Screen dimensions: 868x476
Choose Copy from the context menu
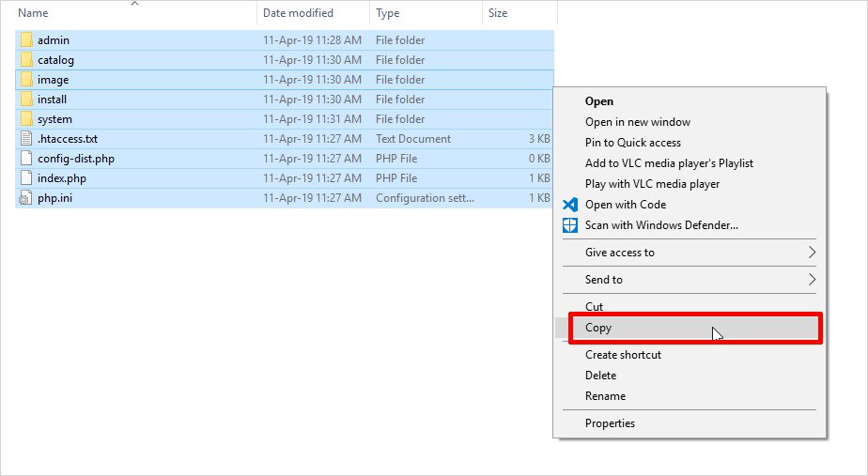tap(598, 328)
